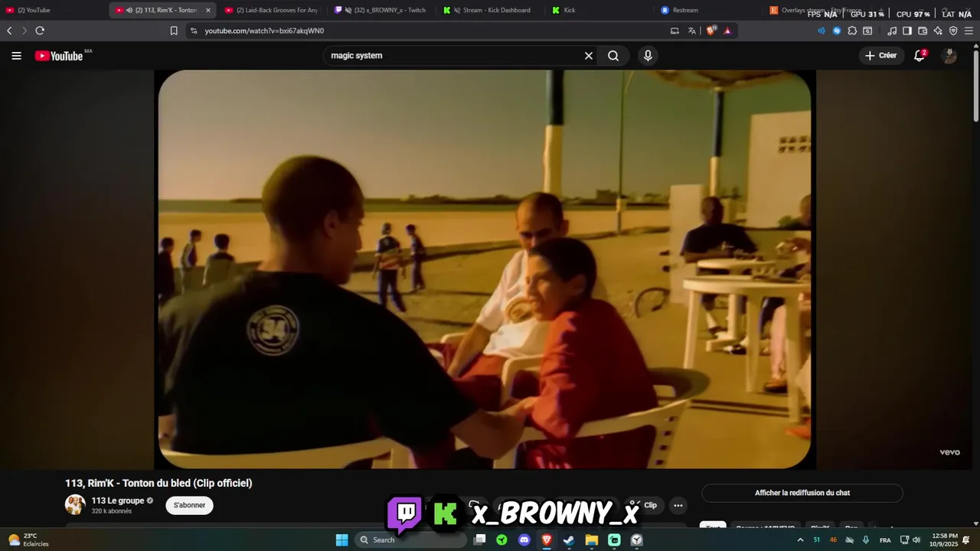The width and height of the screenshot is (980, 551).
Task: Open Task View on the taskbar
Action: click(x=479, y=540)
